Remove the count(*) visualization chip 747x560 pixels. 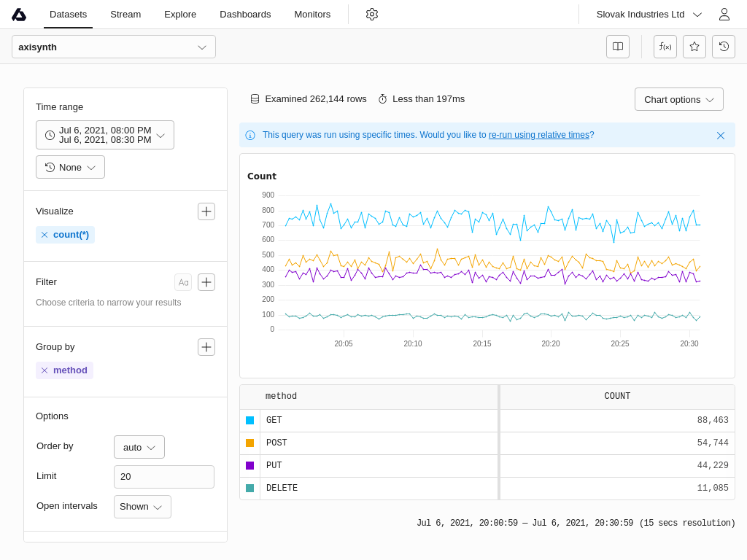click(x=44, y=235)
